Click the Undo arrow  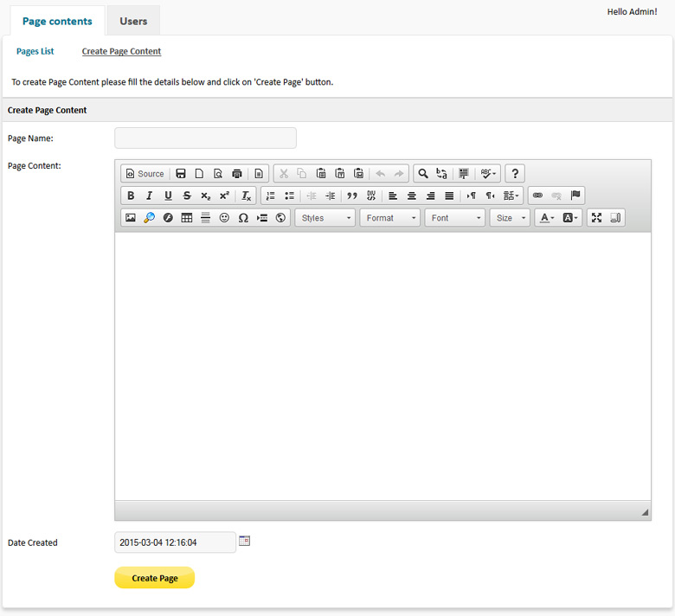[381, 174]
